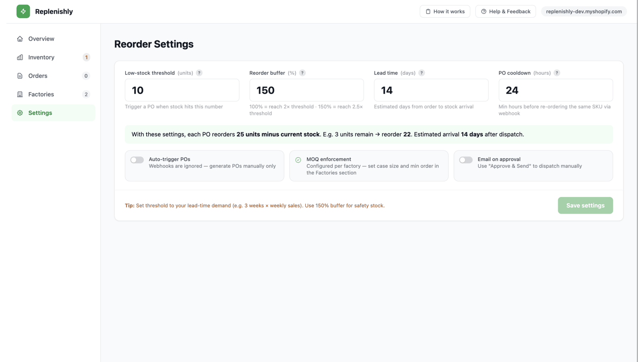
Task: Click Save settings
Action: click(585, 205)
